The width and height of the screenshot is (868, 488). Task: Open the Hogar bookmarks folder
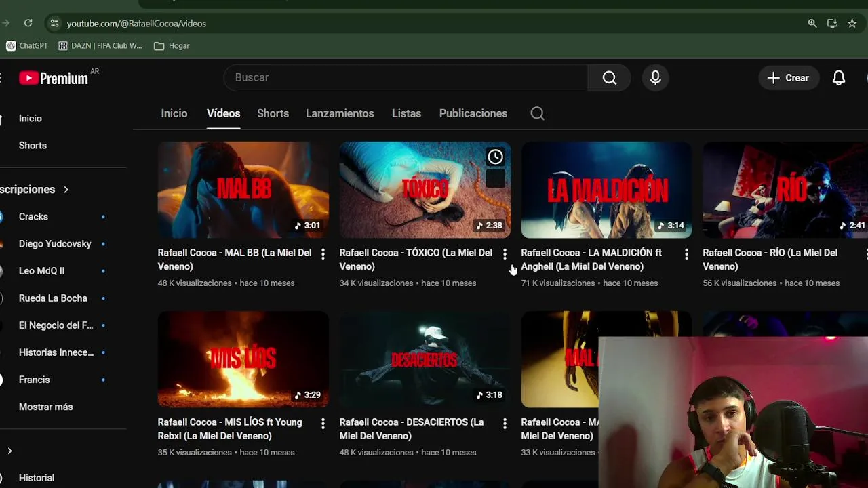[172, 46]
